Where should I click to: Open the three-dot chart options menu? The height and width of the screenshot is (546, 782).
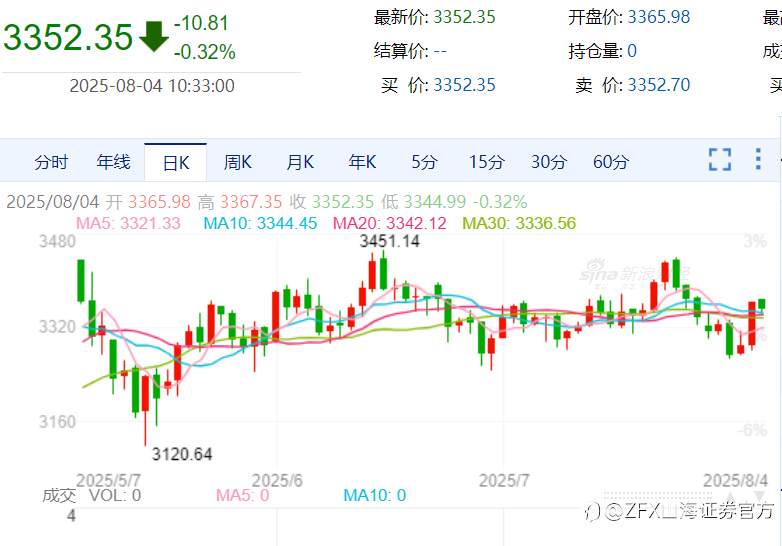758,159
